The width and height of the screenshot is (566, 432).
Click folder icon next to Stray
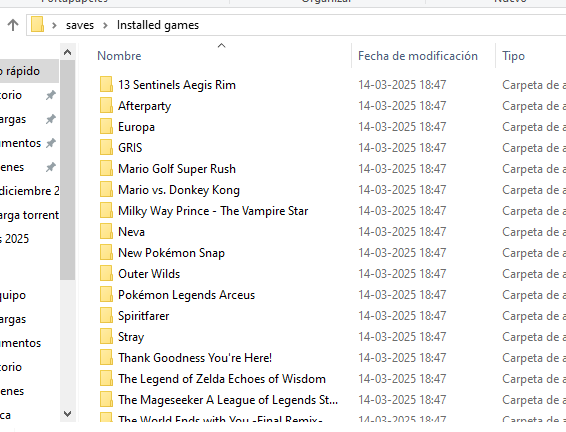[106, 336]
